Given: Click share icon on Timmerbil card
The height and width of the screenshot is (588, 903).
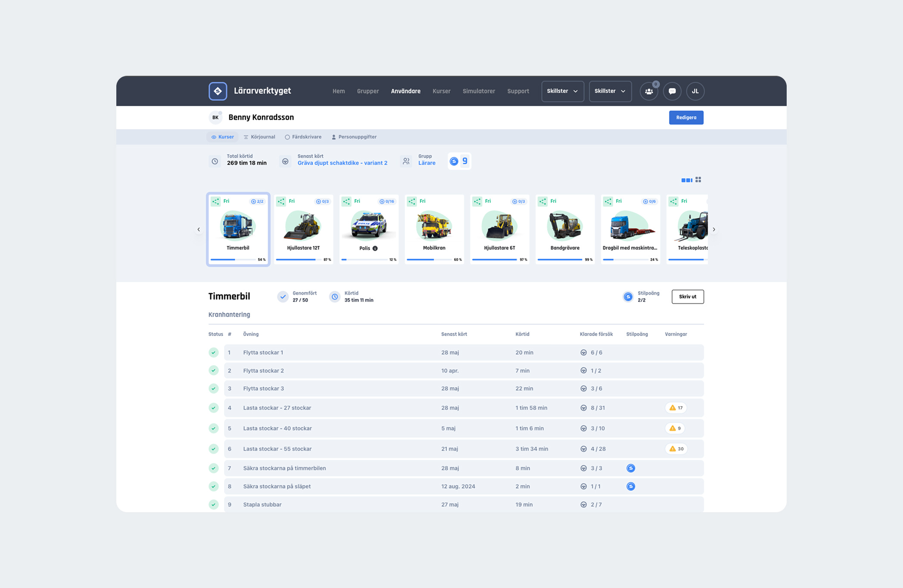Looking at the screenshot, I should [216, 201].
